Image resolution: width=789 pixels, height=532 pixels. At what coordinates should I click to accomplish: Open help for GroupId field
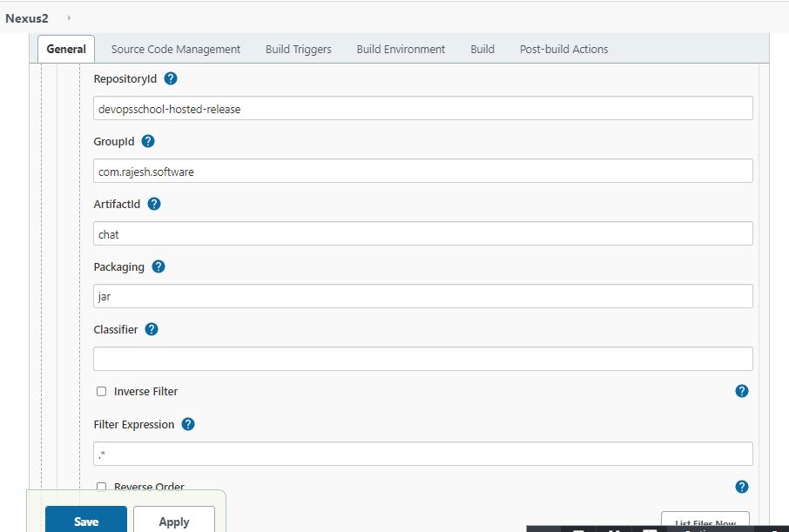click(x=148, y=141)
